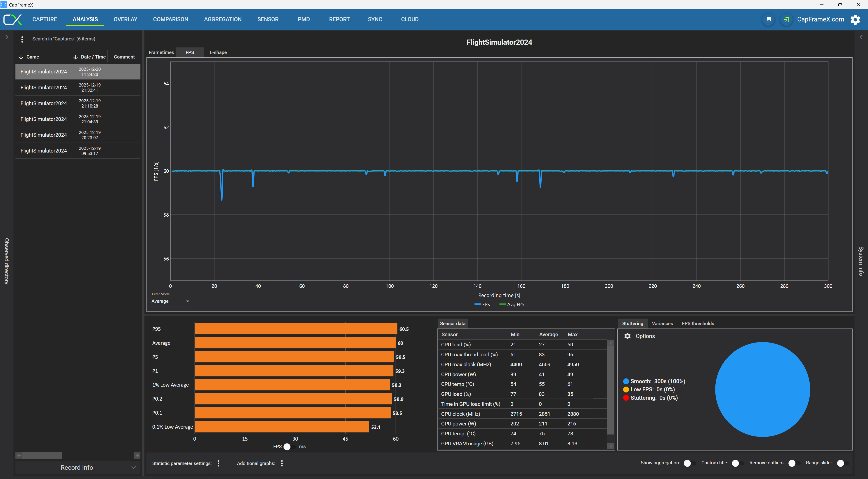868x479 pixels.
Task: Open the CapFrameX.com link
Action: pyautogui.click(x=820, y=19)
